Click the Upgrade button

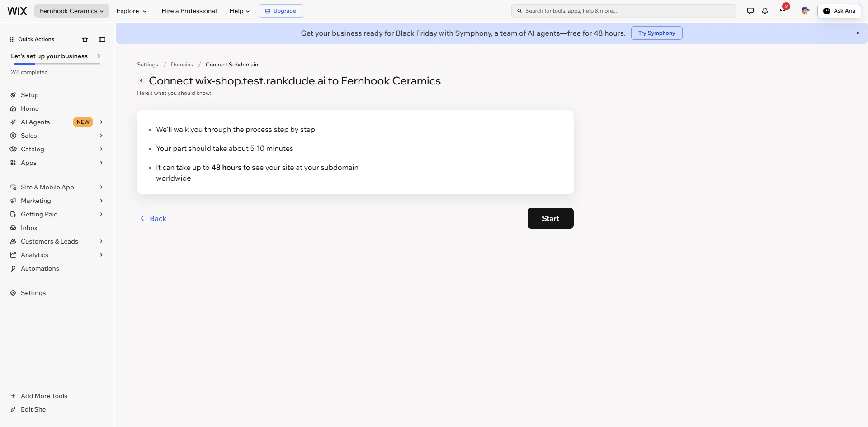pos(281,11)
